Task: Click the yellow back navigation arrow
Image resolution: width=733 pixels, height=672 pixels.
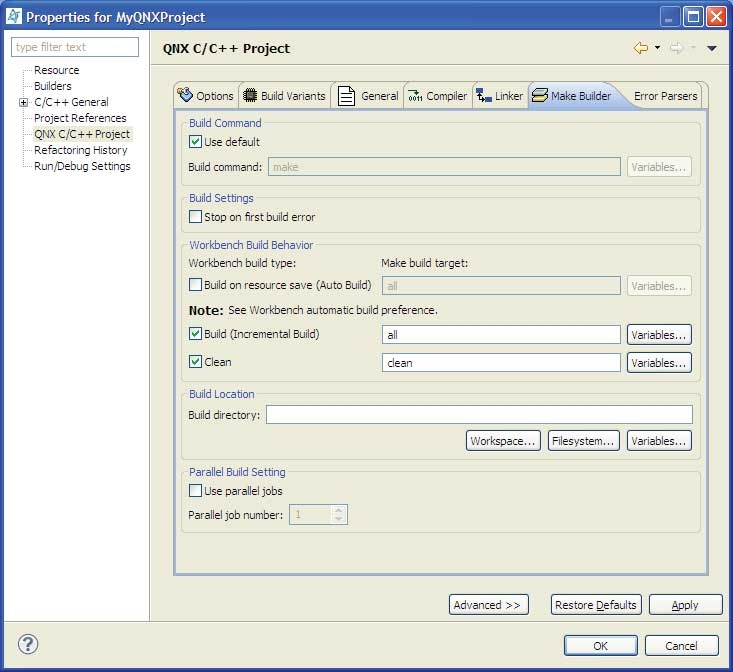Action: pos(641,48)
